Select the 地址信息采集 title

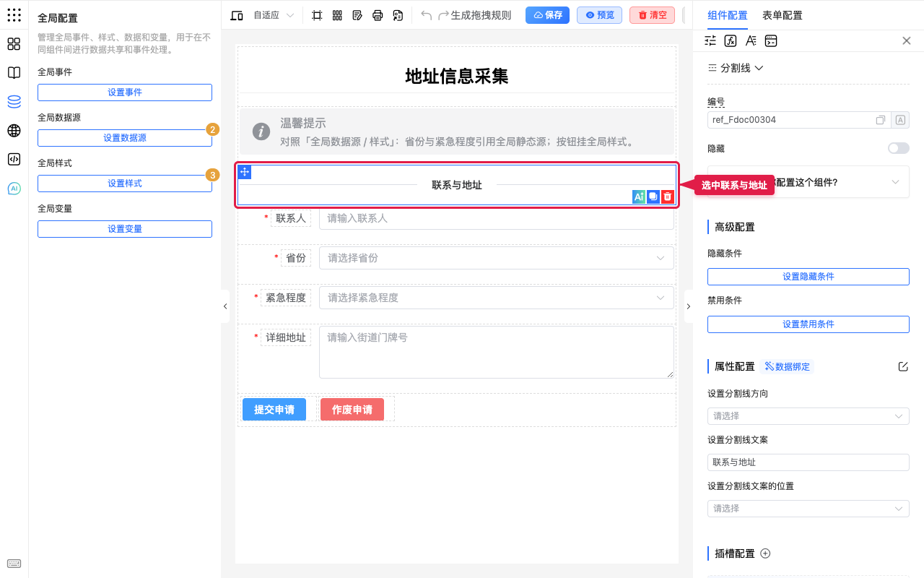click(x=457, y=76)
